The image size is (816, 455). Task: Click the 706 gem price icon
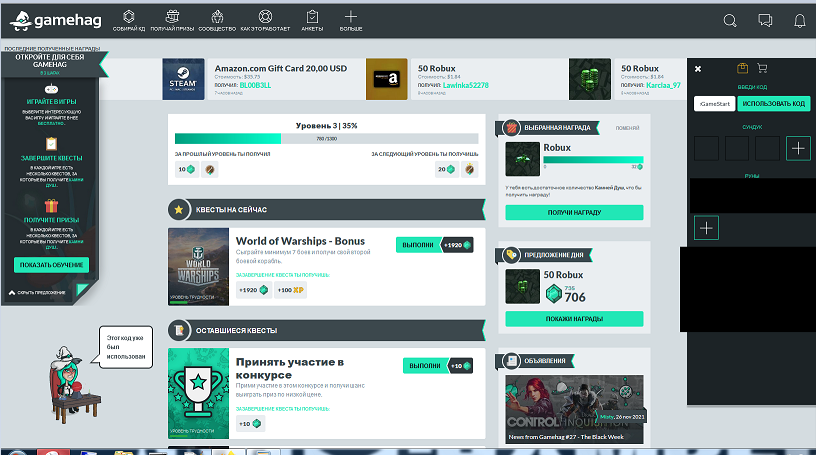(x=554, y=294)
